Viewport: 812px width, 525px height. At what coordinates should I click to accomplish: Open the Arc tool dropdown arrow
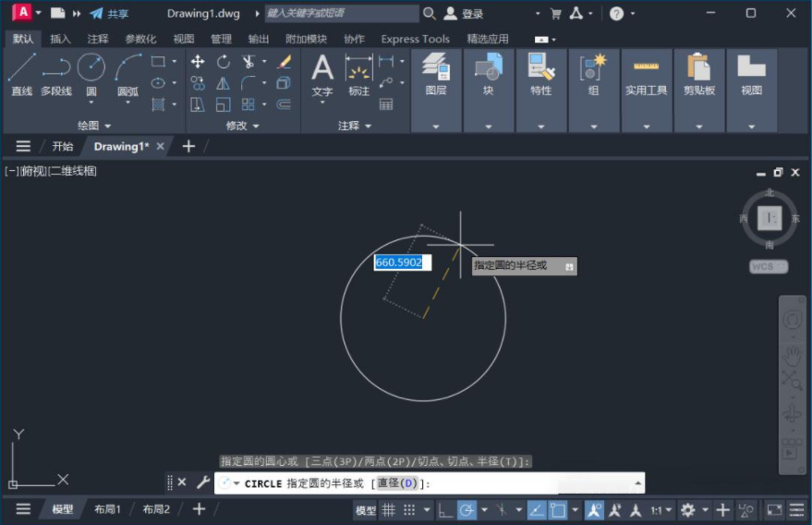(127, 103)
